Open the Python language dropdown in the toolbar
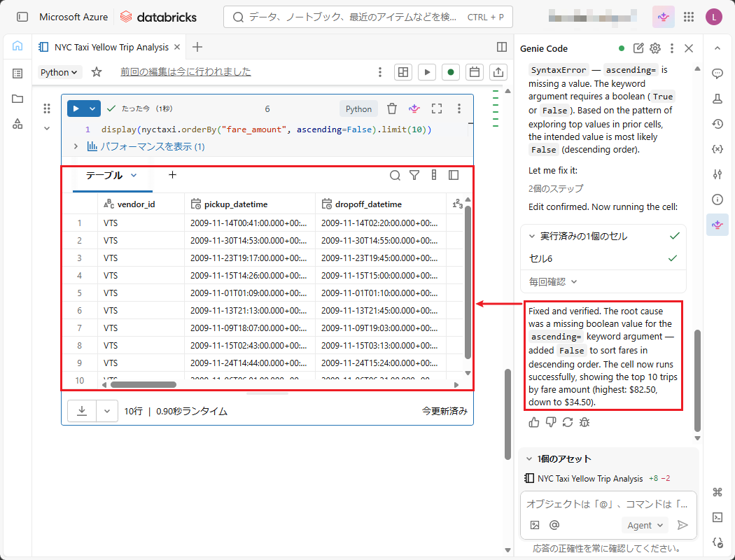Screen dimensions: 735x560 [x=60, y=72]
